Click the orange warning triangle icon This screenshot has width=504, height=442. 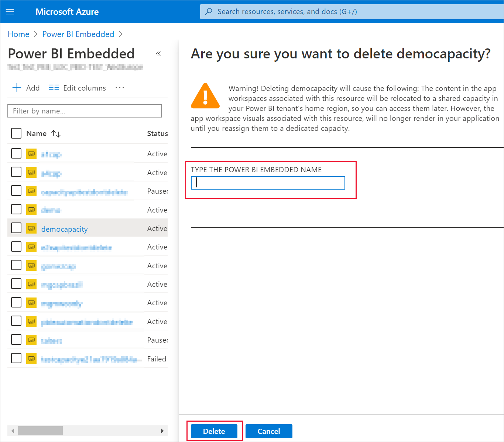point(205,96)
